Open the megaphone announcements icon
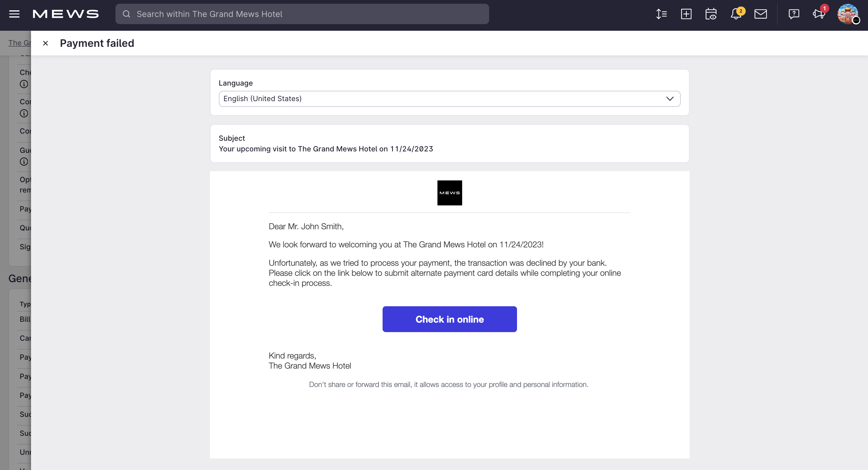This screenshot has width=868, height=470. (x=819, y=14)
